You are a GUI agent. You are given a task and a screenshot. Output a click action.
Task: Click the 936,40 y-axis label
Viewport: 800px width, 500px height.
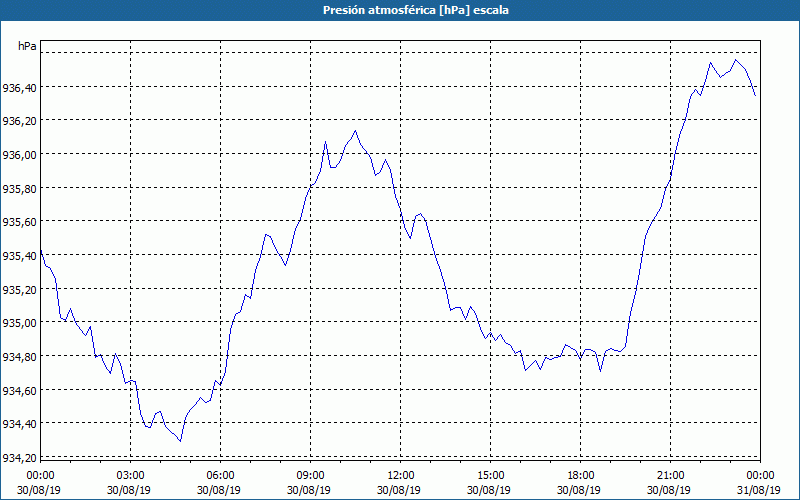[x=19, y=88]
